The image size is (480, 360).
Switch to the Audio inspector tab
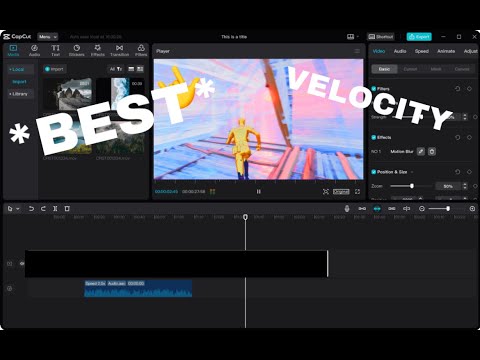400,51
